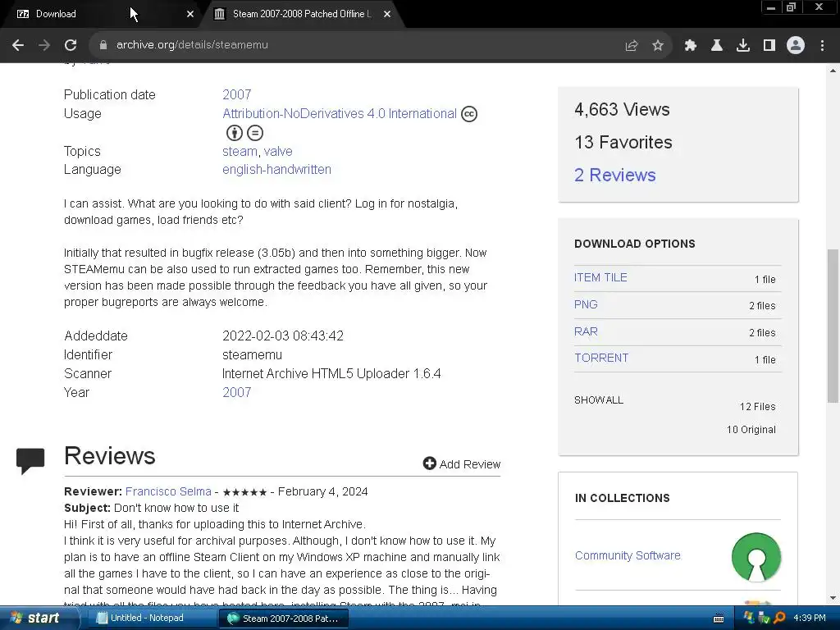Open the 2007 publication date link
This screenshot has width=840, height=630.
(237, 95)
